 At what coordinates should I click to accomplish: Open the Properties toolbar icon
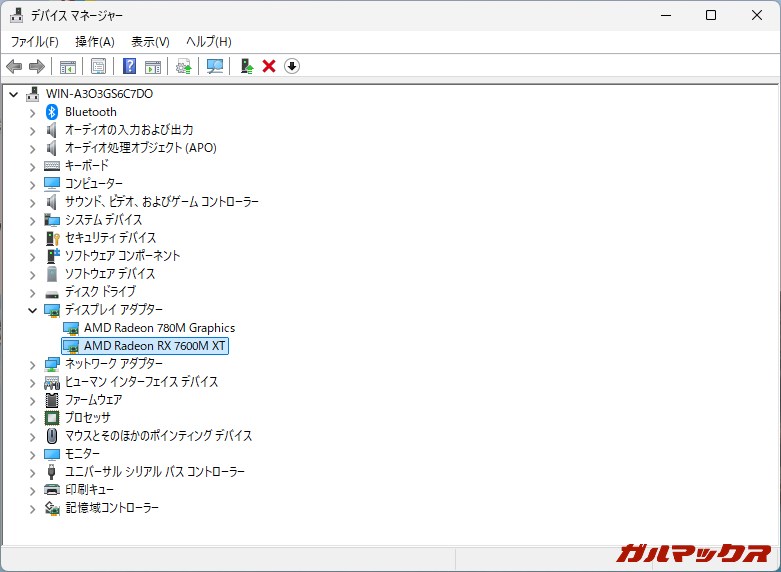pyautogui.click(x=98, y=66)
